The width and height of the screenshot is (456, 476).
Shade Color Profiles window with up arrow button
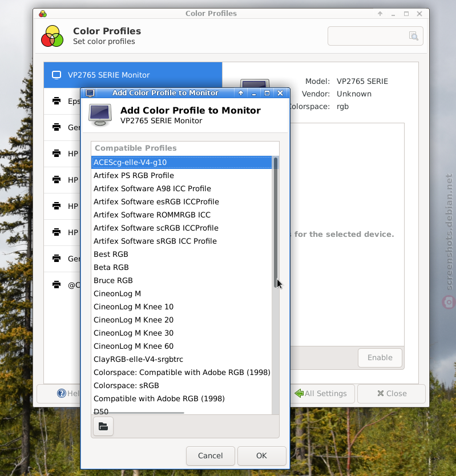(380, 14)
